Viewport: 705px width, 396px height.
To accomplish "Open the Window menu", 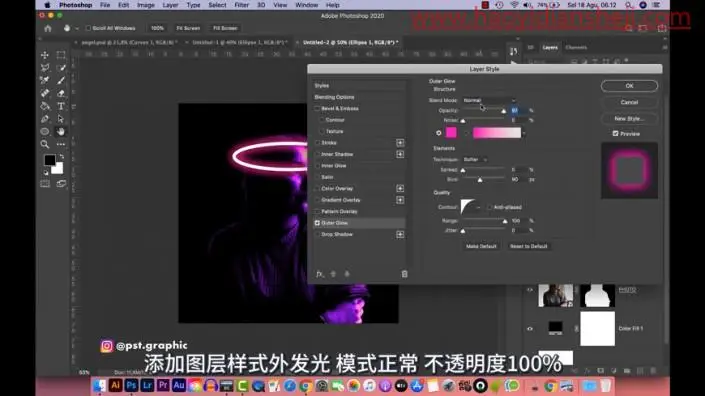I will [x=307, y=5].
